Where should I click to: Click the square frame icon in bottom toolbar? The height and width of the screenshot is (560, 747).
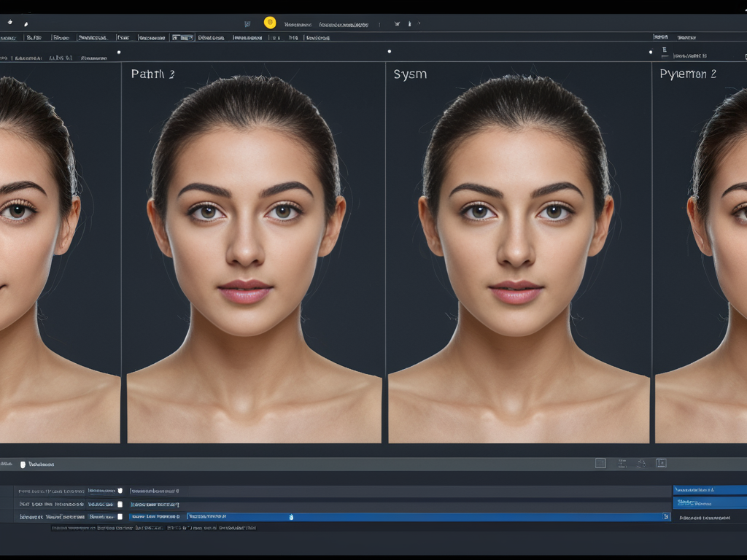click(600, 463)
